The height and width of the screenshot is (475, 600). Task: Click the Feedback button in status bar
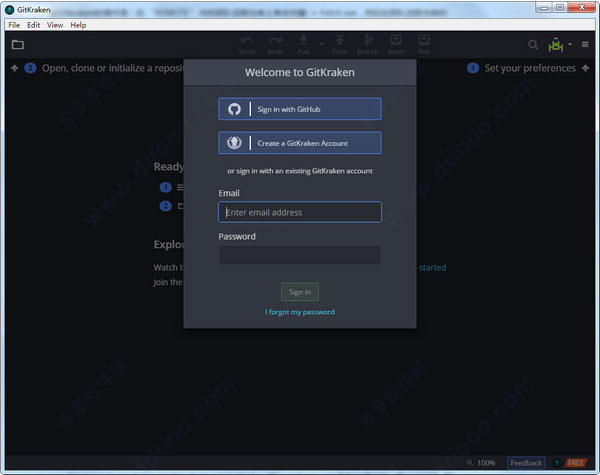[526, 463]
